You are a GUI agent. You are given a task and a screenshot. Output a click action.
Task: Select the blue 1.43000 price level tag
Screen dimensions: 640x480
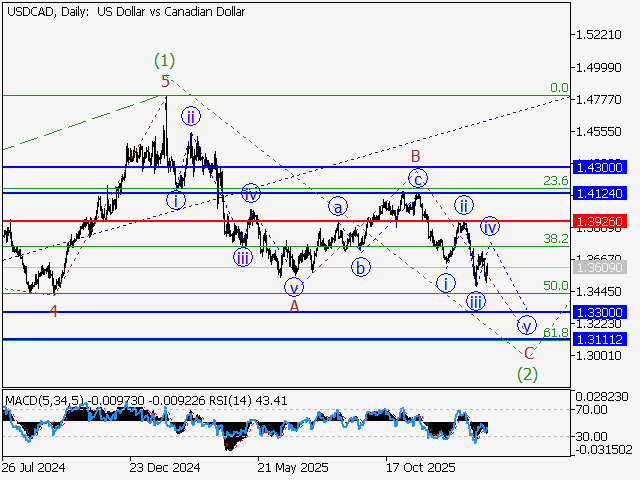(x=600, y=167)
